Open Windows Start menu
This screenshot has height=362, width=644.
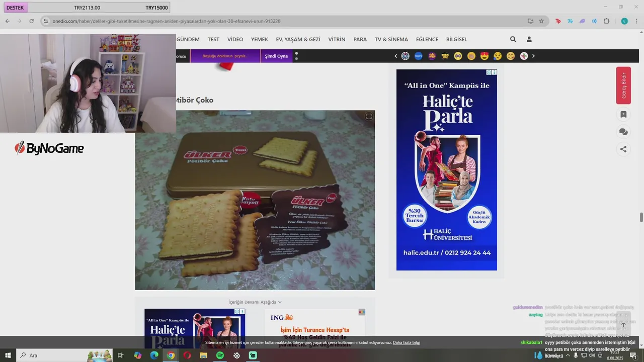[x=8, y=355]
